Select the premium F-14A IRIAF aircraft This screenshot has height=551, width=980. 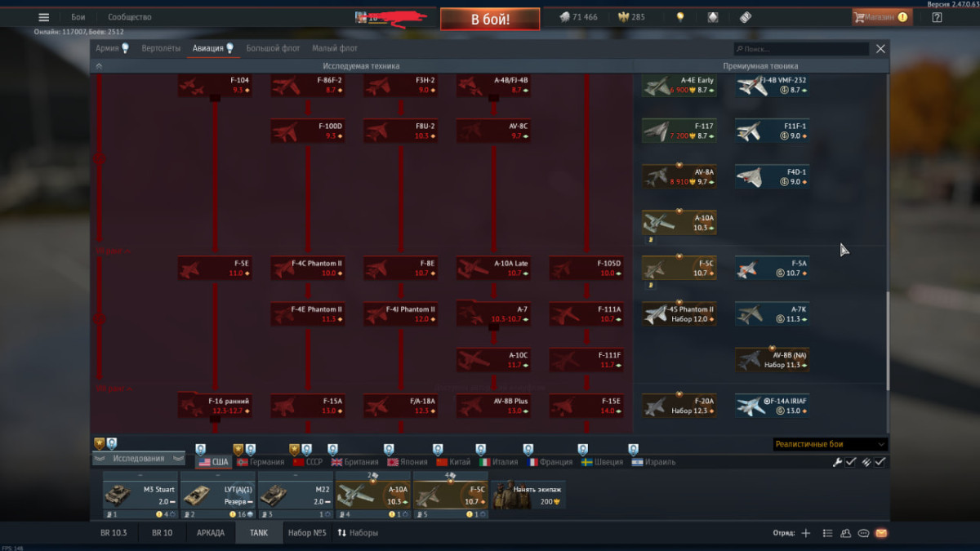pos(773,406)
